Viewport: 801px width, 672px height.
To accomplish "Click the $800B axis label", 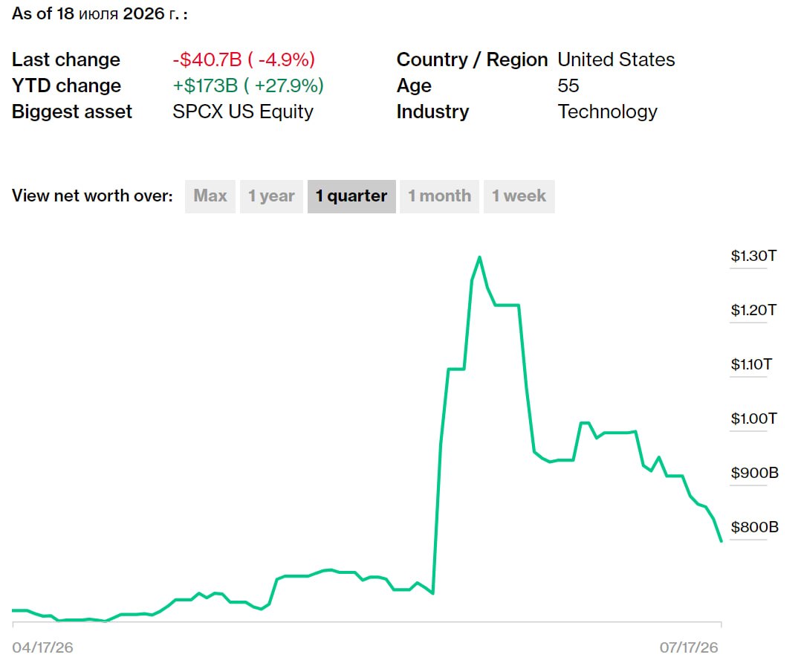I will click(754, 527).
